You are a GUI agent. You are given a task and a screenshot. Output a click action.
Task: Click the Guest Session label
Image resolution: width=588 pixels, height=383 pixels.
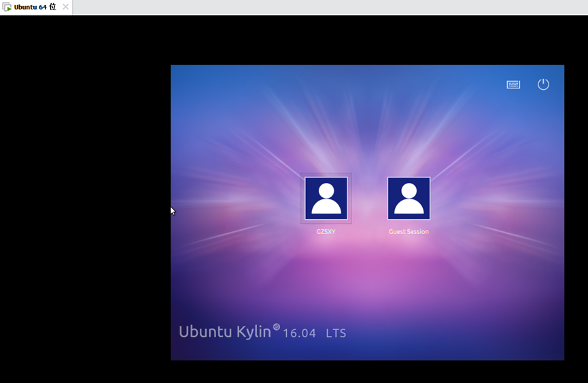coord(409,231)
